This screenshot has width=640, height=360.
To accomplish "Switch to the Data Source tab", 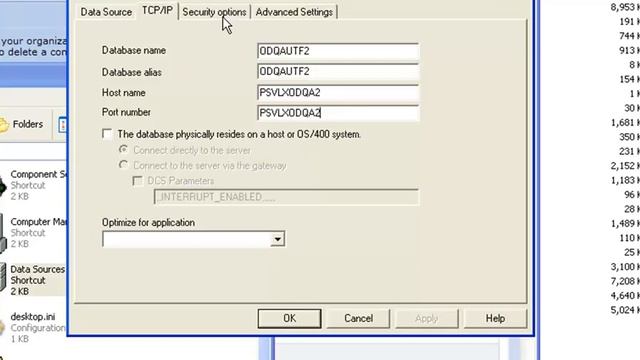I will coord(106,12).
